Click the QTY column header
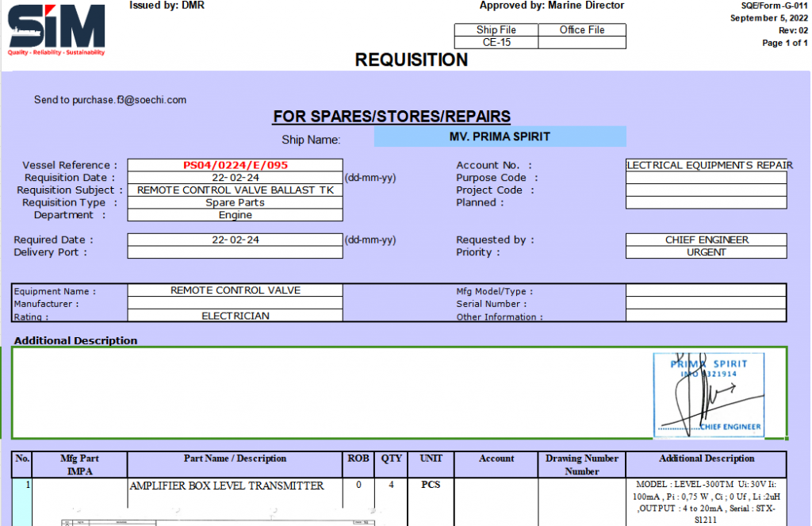This screenshot has width=812, height=526. tap(392, 459)
